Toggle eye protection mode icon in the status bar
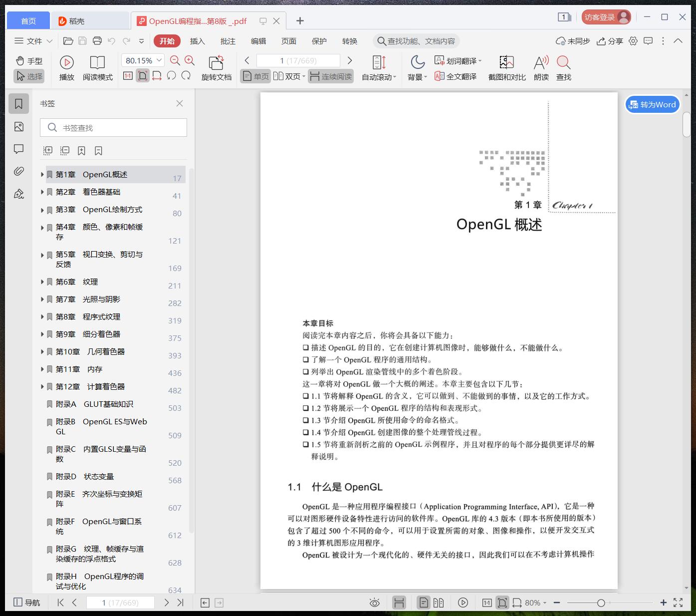This screenshot has height=616, width=696. (x=375, y=603)
